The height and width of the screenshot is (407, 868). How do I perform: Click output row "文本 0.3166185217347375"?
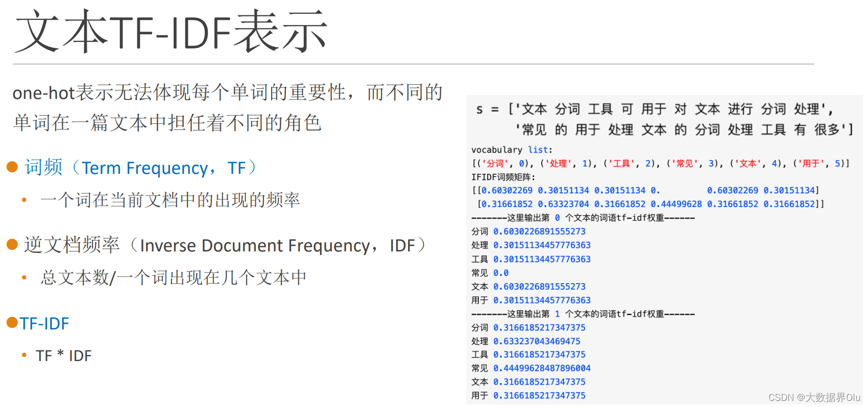(528, 382)
